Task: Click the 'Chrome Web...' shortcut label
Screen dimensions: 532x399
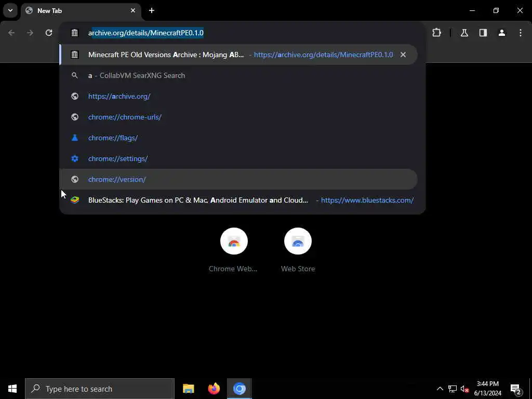Action: 233,269
